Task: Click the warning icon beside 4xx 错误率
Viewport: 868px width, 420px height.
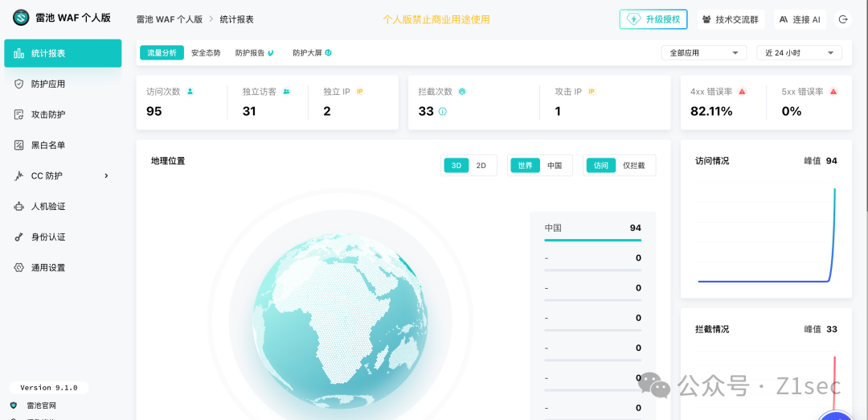Action: pyautogui.click(x=743, y=92)
